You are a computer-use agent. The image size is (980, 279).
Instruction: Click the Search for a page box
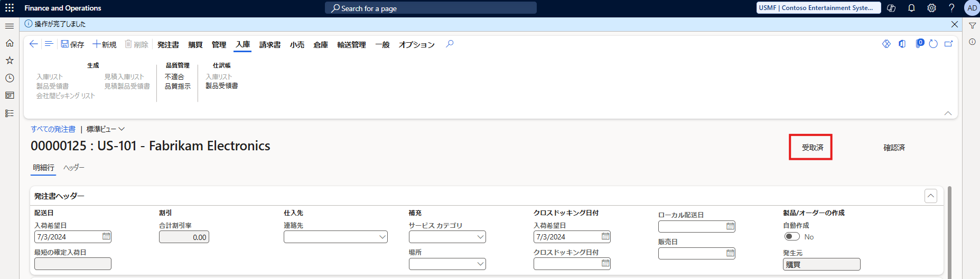tap(431, 8)
